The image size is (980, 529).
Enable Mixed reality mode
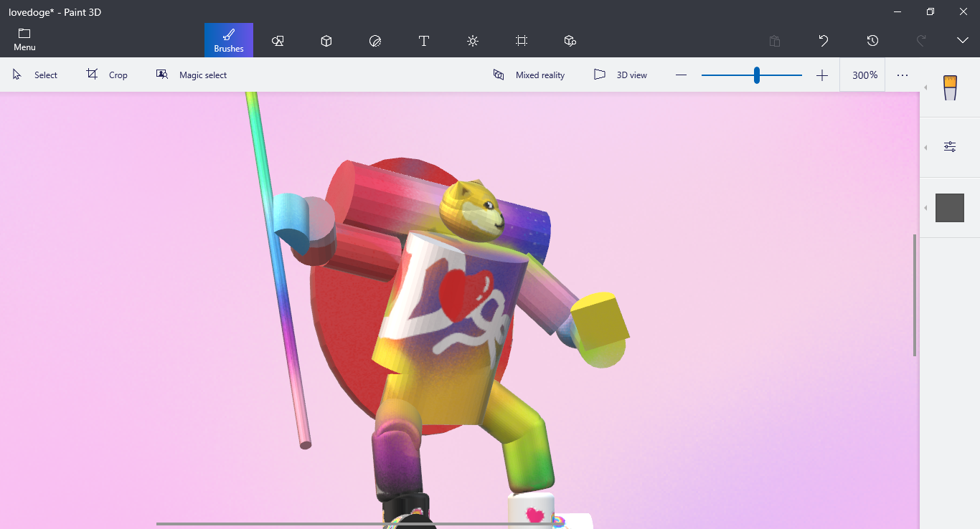click(x=529, y=75)
